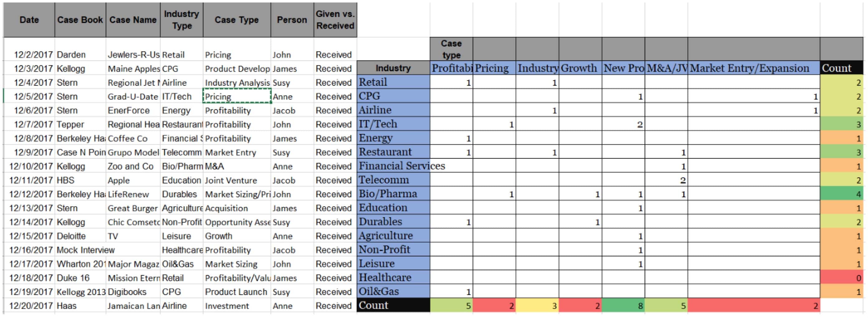Select the Deloitte case book cell

(80, 236)
